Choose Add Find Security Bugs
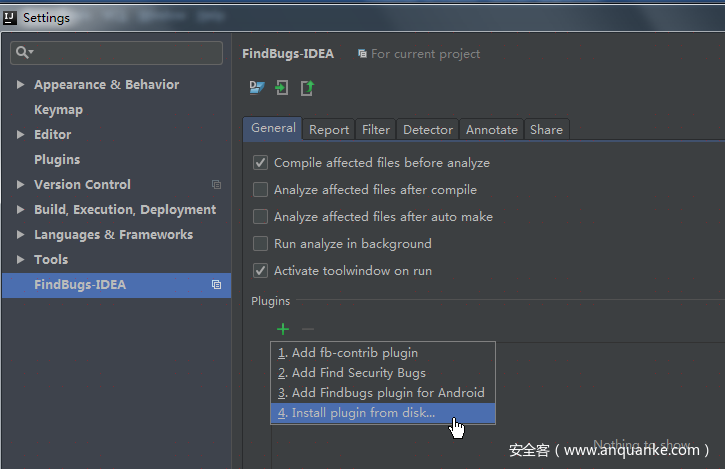The image size is (725, 469). coord(383,373)
